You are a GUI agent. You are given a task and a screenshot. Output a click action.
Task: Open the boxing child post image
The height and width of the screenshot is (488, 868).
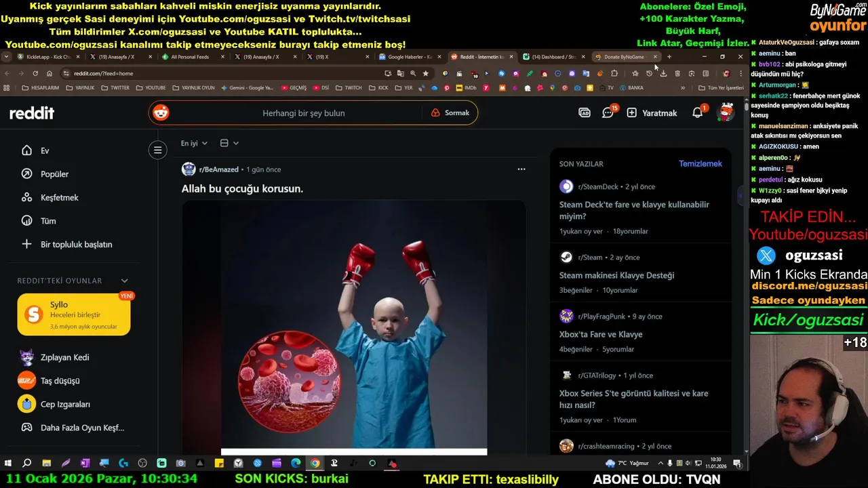pos(354,328)
